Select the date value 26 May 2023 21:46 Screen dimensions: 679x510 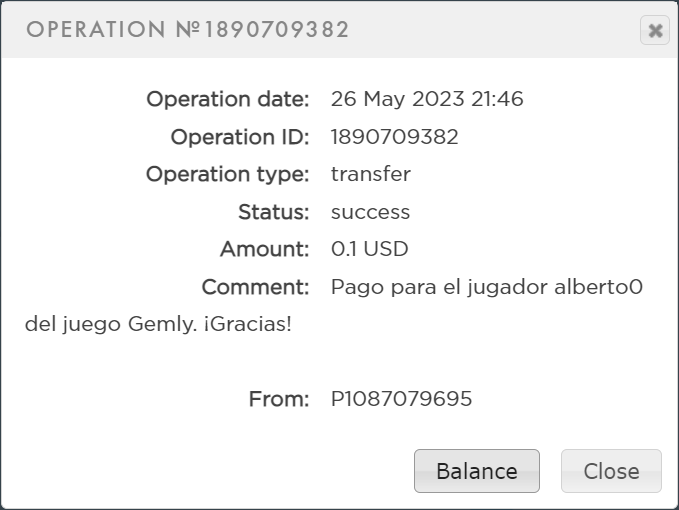(427, 99)
